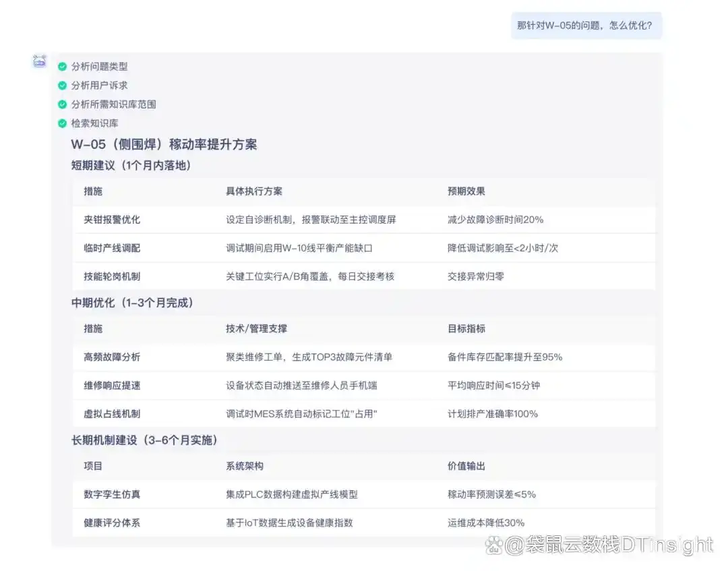Select the cell 交接异常归零
Screen dimensions: 728x571
pyautogui.click(x=475, y=276)
